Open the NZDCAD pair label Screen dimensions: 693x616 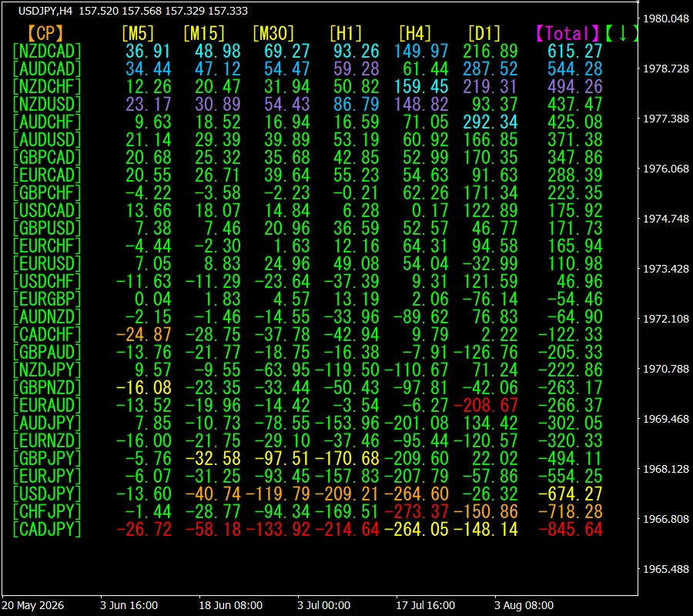pyautogui.click(x=47, y=52)
